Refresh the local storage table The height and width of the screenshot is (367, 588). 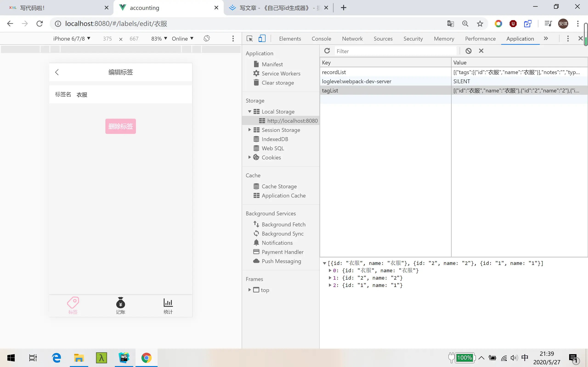pyautogui.click(x=327, y=51)
